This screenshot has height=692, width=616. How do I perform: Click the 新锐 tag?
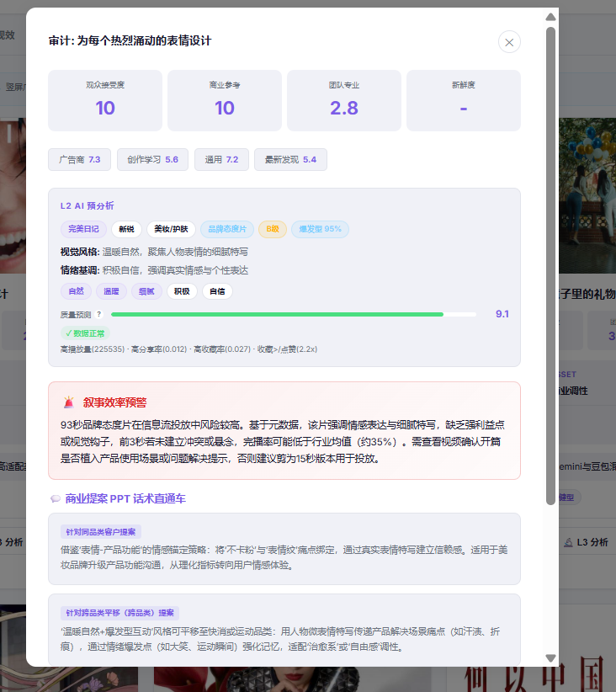tap(126, 229)
